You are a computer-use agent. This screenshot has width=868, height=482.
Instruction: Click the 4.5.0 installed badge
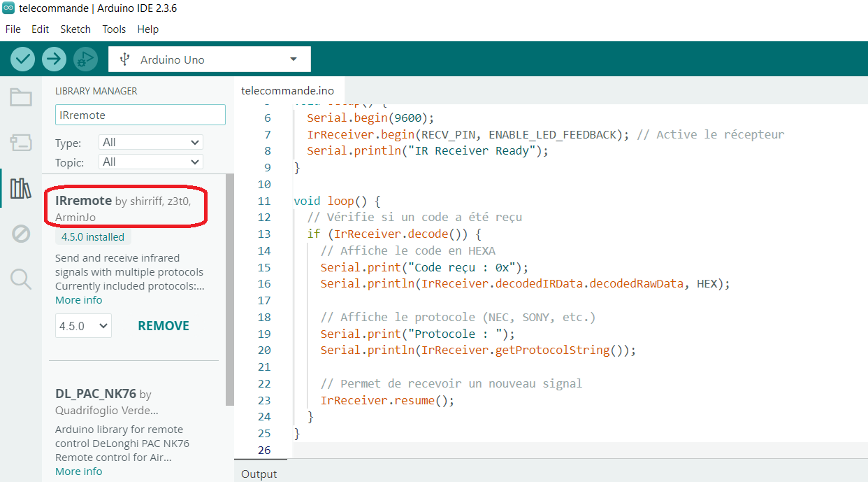[x=93, y=237]
